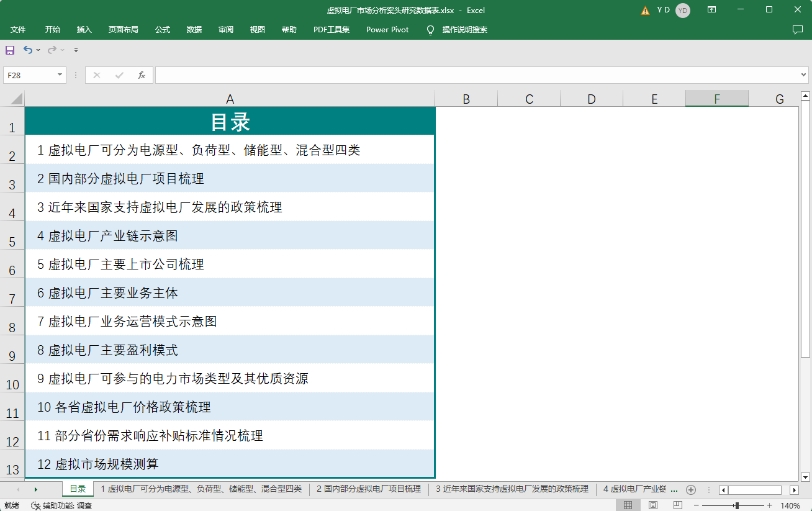
Task: Switch to the 审阅 ribbon tab
Action: coord(226,30)
